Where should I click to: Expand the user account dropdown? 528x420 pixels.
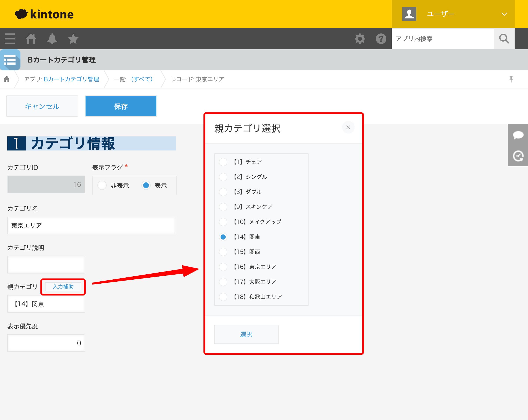click(504, 14)
